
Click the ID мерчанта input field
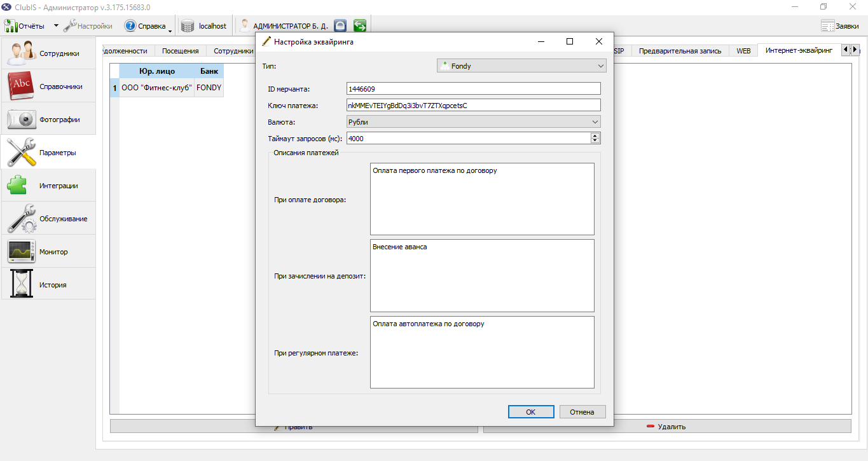pyautogui.click(x=474, y=88)
